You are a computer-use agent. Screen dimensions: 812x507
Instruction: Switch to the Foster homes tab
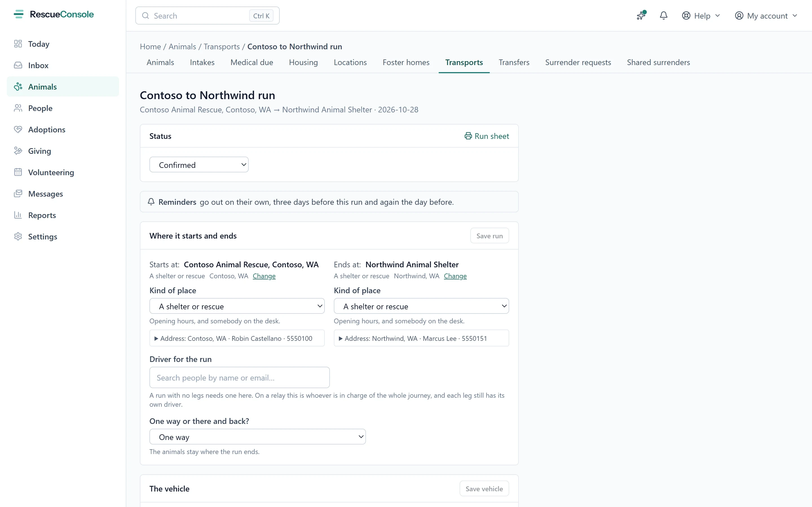coord(406,62)
